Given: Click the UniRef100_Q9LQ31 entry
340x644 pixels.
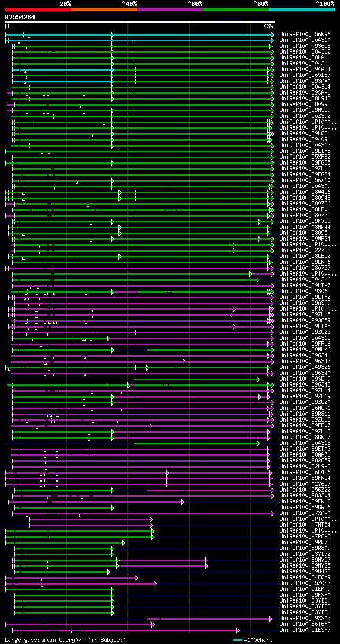Looking at the screenshot, I should (x=305, y=133).
